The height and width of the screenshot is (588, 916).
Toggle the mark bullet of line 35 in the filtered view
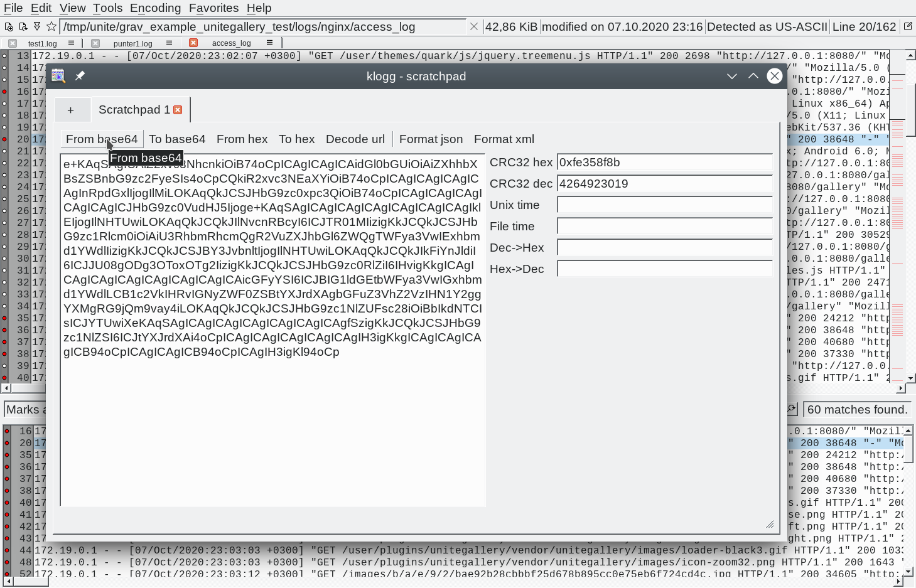(x=7, y=455)
